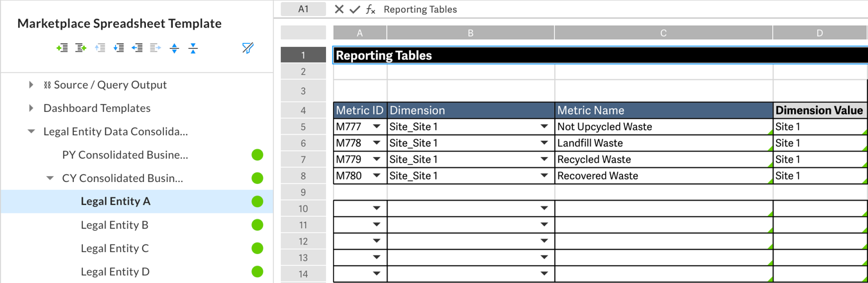Click the add item icon with green plus on left
The image size is (868, 283).
point(62,48)
